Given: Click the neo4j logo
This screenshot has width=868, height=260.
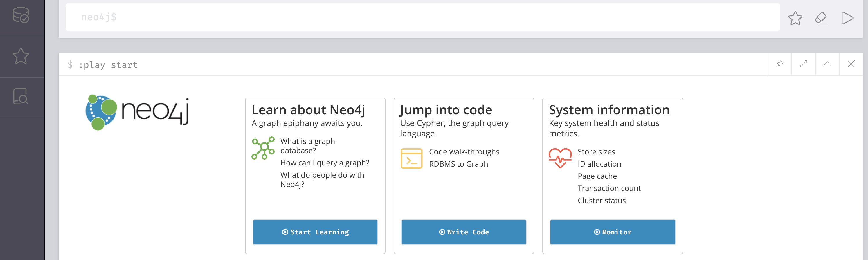Looking at the screenshot, I should [x=137, y=113].
